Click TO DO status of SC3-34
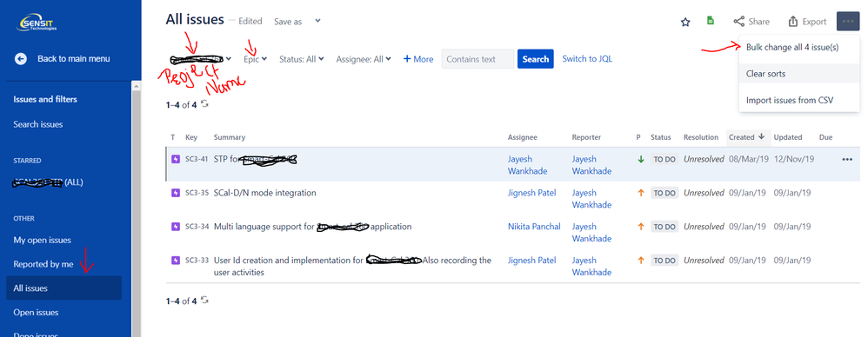Screen dimensions: 868x337 tap(664, 227)
